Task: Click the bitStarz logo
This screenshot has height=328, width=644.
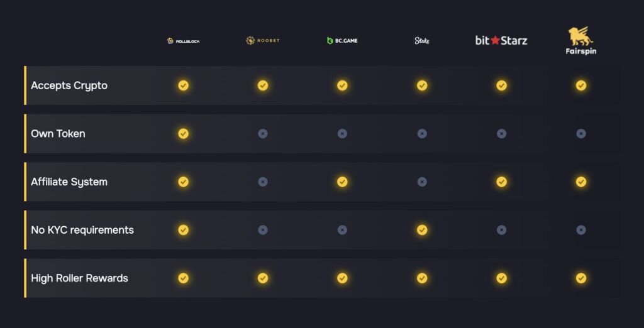Action: (x=501, y=40)
